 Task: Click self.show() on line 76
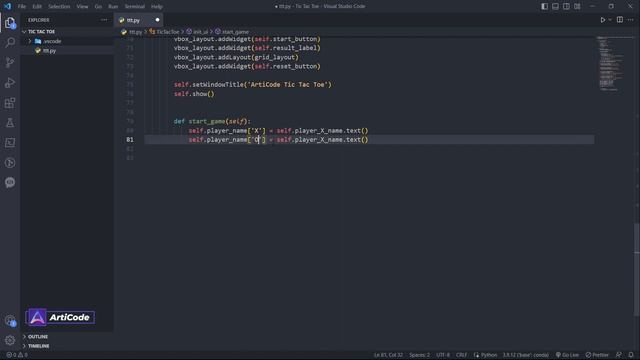(194, 94)
